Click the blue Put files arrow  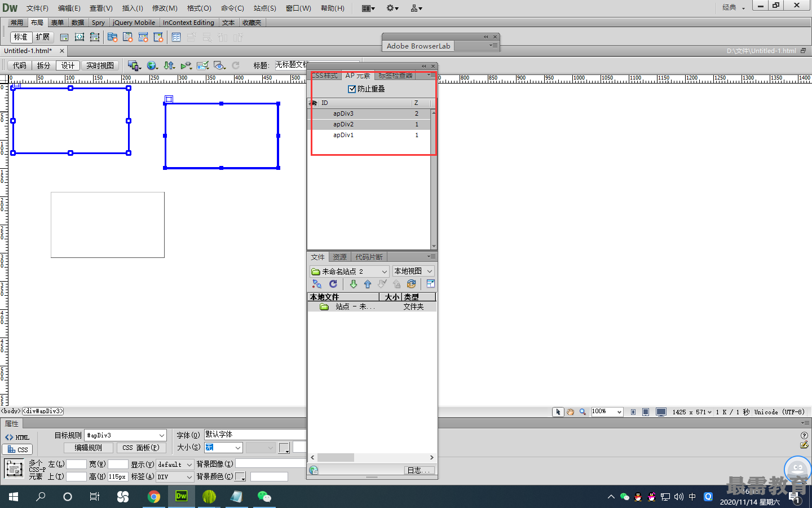click(368, 284)
